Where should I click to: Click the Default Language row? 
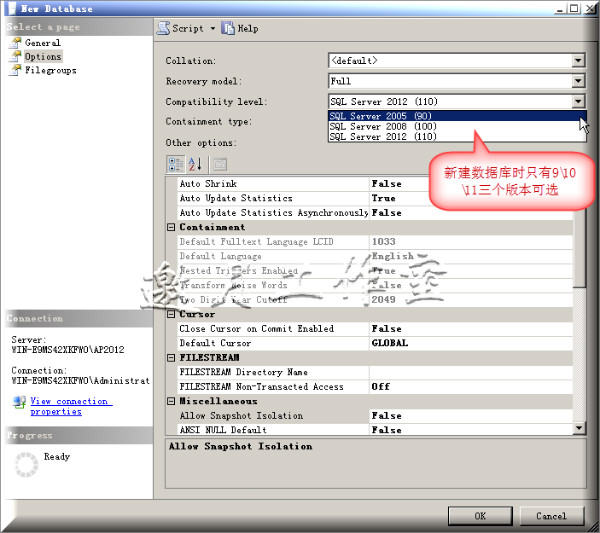pyautogui.click(x=375, y=256)
